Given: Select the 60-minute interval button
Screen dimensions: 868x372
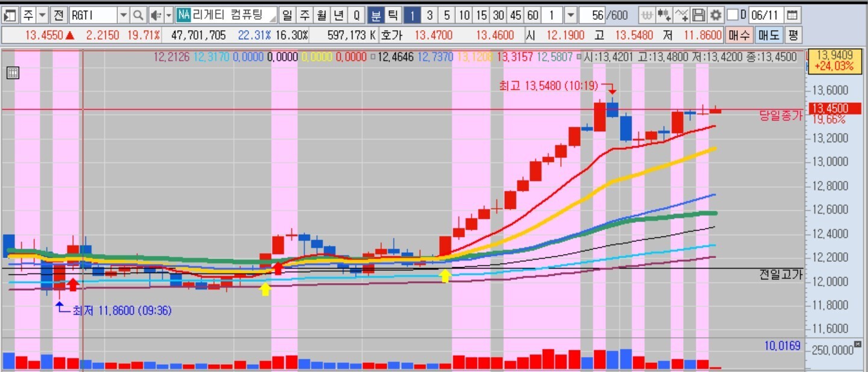Looking at the screenshot, I should coord(532,14).
